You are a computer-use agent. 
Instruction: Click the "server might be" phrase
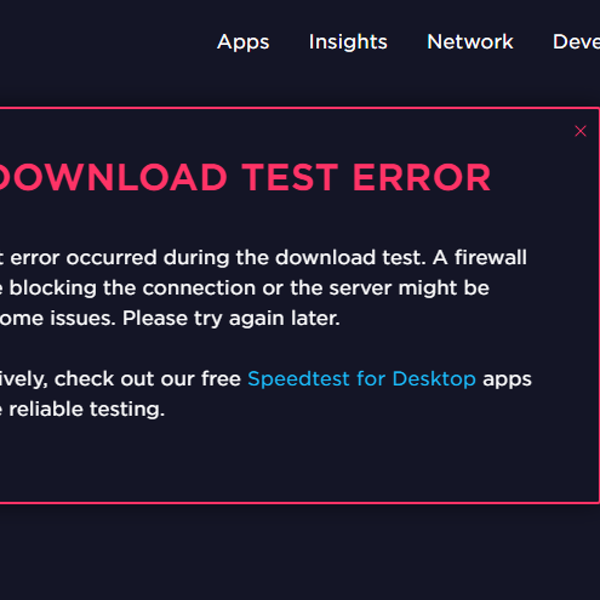[x=409, y=288]
